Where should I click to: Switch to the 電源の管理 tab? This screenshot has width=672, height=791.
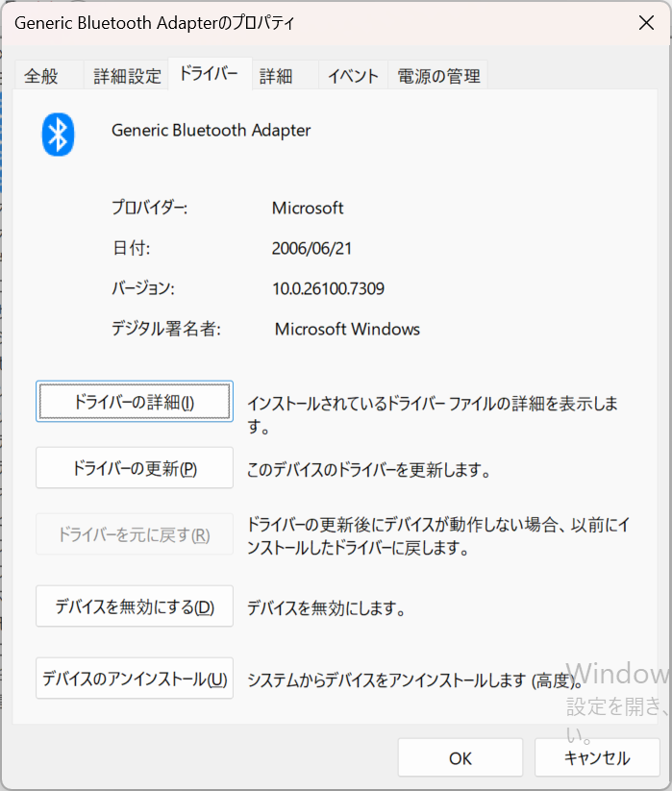click(437, 76)
